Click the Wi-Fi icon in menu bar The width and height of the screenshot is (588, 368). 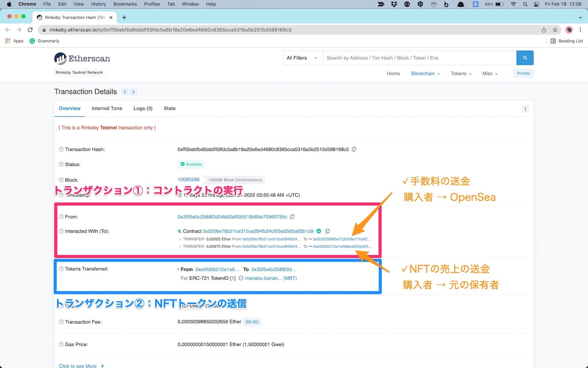click(x=513, y=4)
